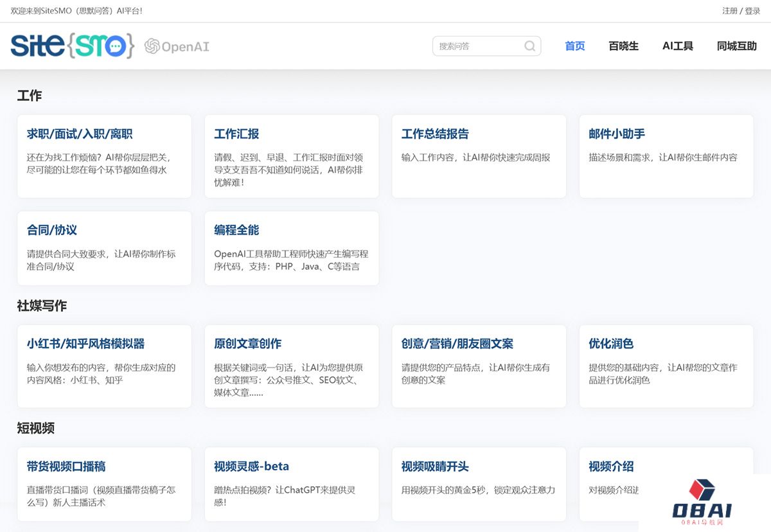
Task: Open the 工作总结报告 card
Action: pos(479,156)
